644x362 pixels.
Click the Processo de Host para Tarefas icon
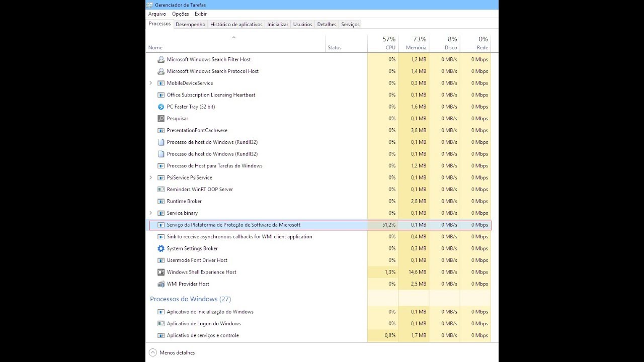(161, 166)
